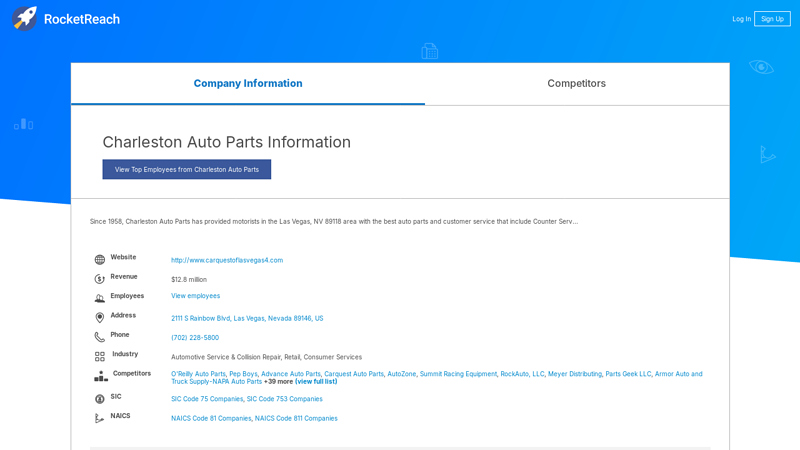
Task: Click the Automotive Service & Collision Repair industry text
Action: [x=266, y=357]
